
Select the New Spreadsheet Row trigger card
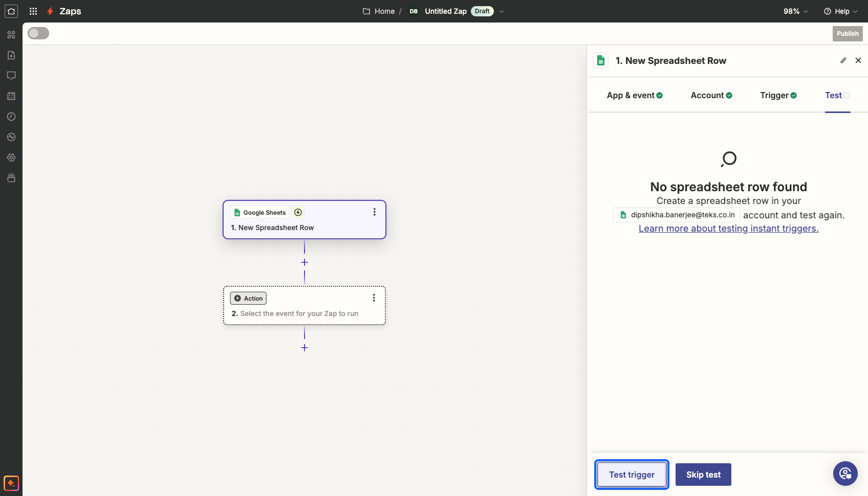pyautogui.click(x=305, y=219)
